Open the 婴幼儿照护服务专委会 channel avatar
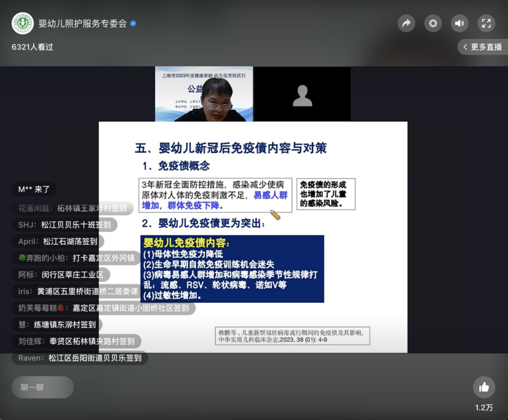Image resolution: width=508 pixels, height=420 pixels. (23, 24)
